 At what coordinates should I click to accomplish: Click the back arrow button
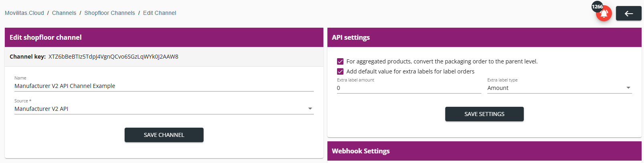(x=628, y=14)
